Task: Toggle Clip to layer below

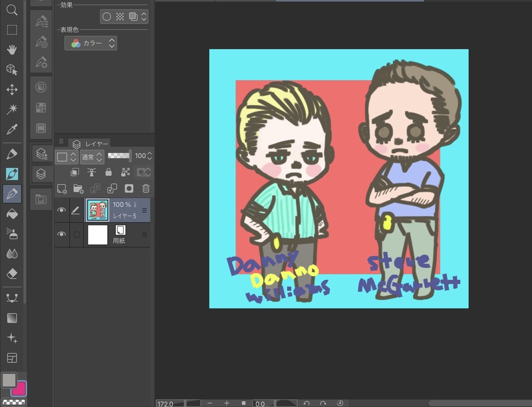Action: pyautogui.click(x=74, y=172)
